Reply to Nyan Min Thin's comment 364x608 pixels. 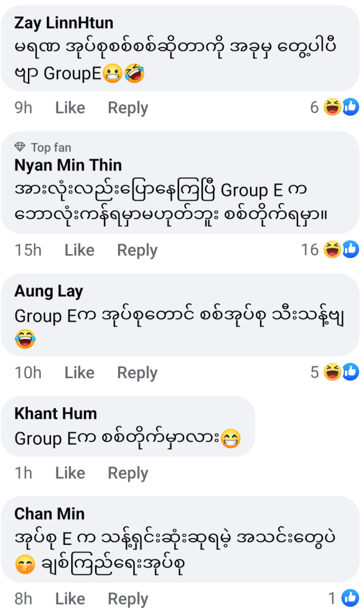(x=137, y=251)
